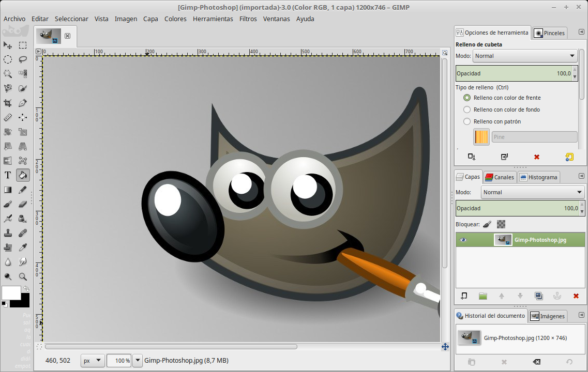Click the layer Opacidad slider in Capas
The height and width of the screenshot is (372, 588).
pos(518,208)
